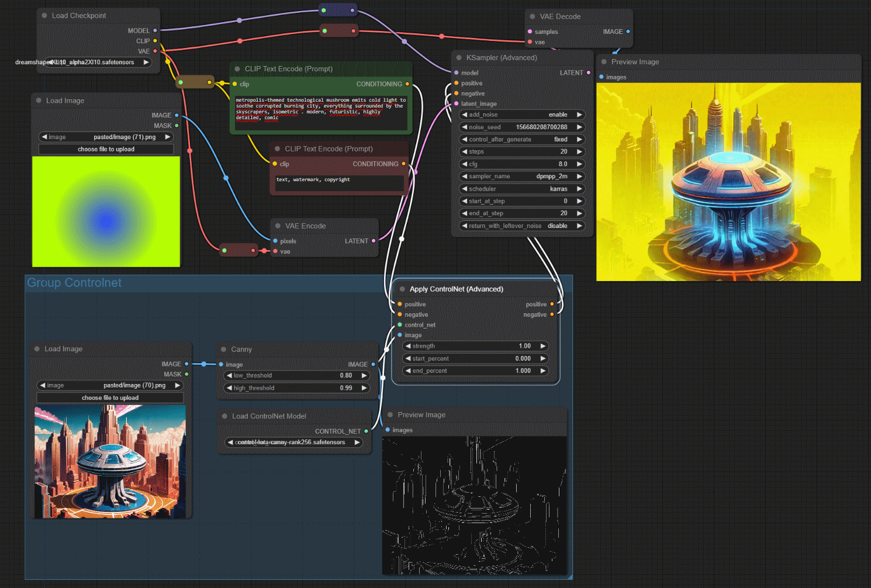Click the MODEL output socket on Load Checkpoint
871x588 pixels.
(155, 30)
